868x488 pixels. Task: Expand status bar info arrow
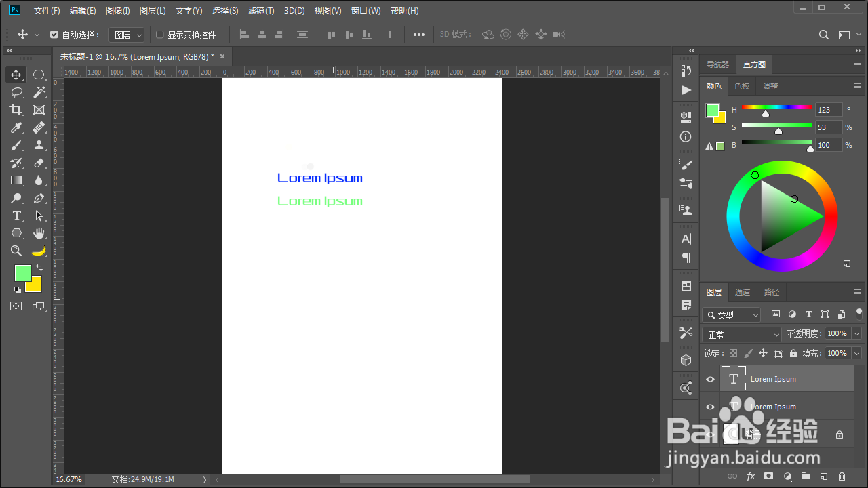(x=205, y=479)
